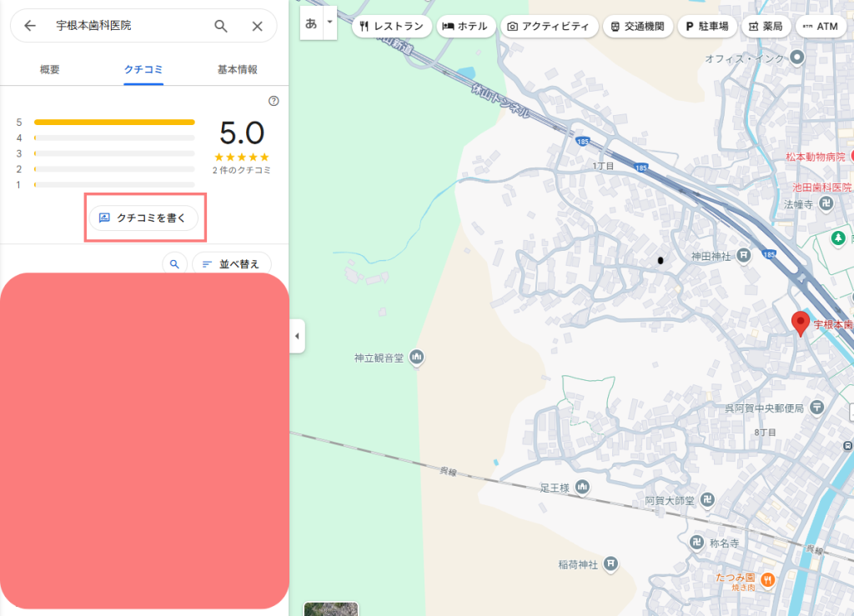854x616 pixels.
Task: Filter map by レストラン
Action: (x=391, y=27)
